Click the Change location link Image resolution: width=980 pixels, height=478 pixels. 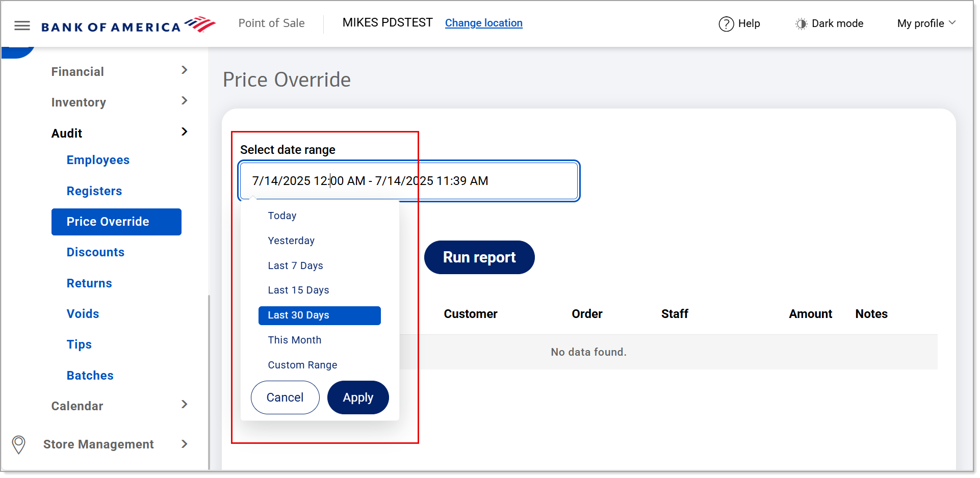(x=483, y=23)
